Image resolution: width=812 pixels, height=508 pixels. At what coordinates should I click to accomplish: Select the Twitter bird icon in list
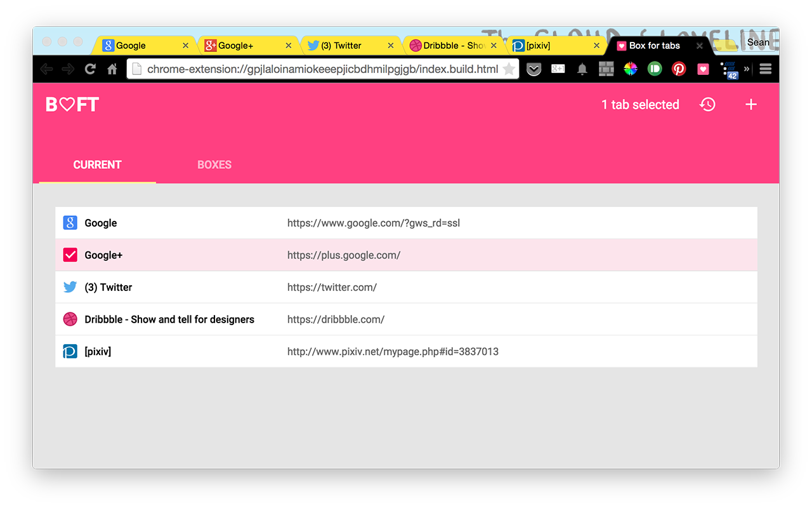70,287
